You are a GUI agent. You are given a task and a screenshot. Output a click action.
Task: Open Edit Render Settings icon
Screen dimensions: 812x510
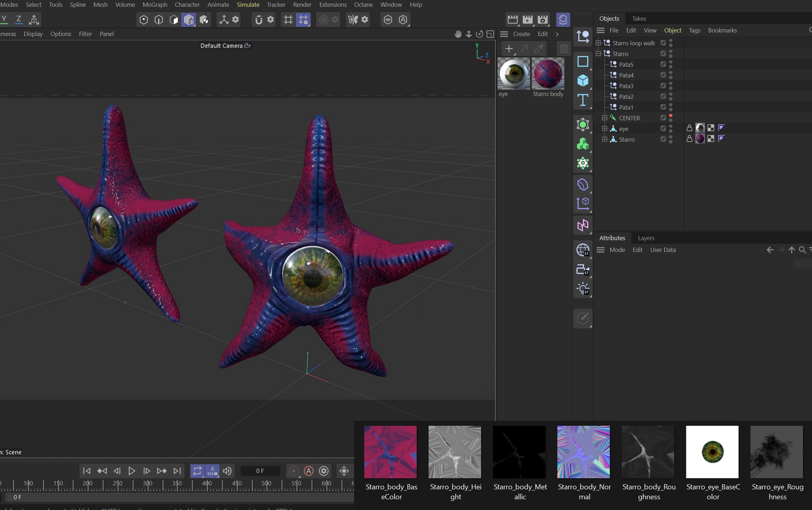pyautogui.click(x=543, y=20)
